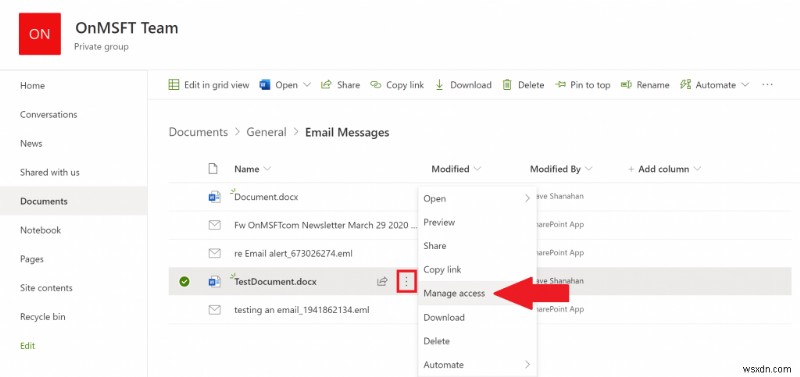Expand the Open submenu arrow in context menu
This screenshot has height=377, width=800.
click(x=527, y=198)
